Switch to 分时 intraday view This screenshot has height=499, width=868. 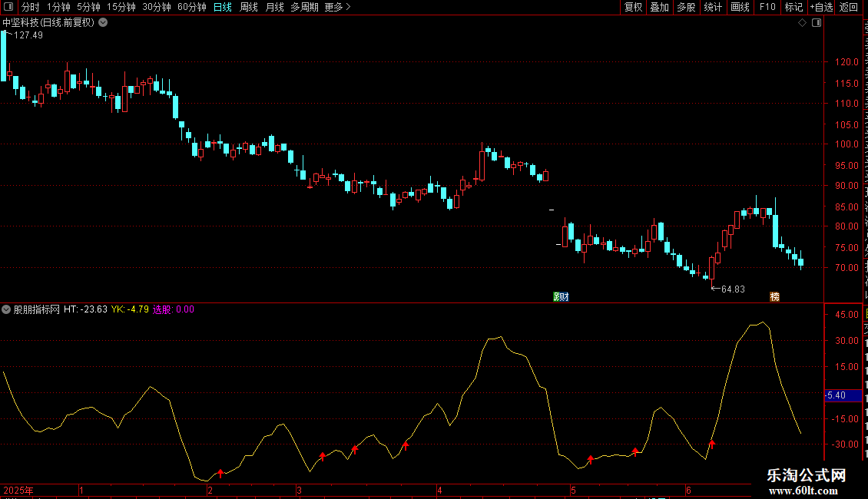point(30,7)
